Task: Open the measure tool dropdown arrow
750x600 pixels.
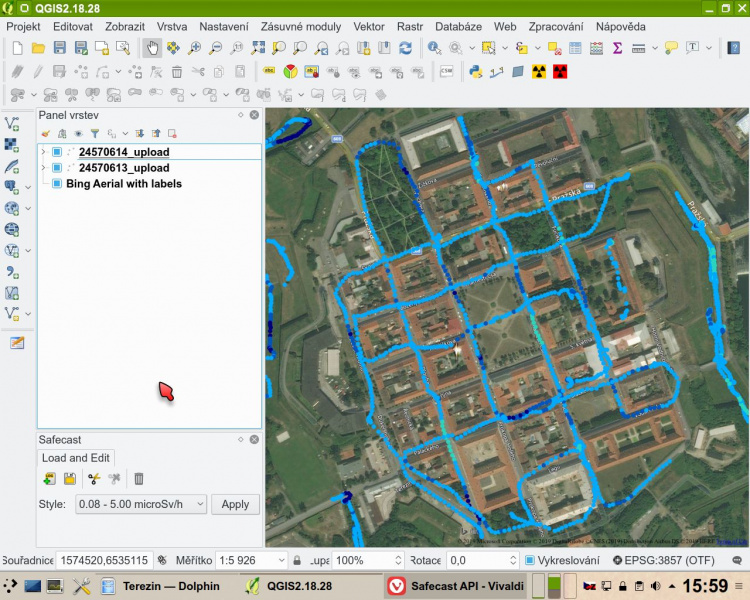Action: [655, 48]
